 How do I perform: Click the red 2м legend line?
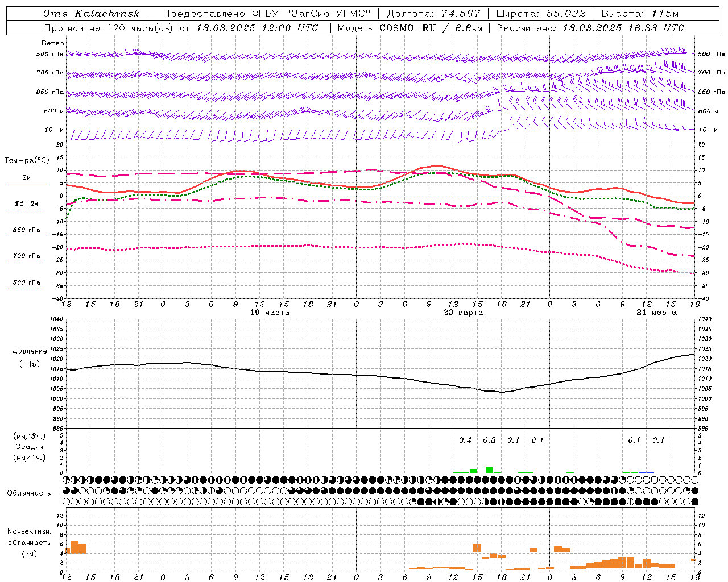click(26, 184)
